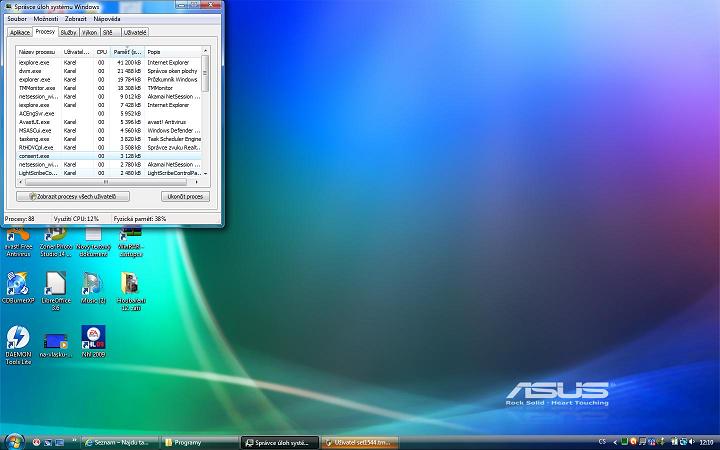Show hidden tray icons arrow
This screenshot has height=450, width=720.
615,442
